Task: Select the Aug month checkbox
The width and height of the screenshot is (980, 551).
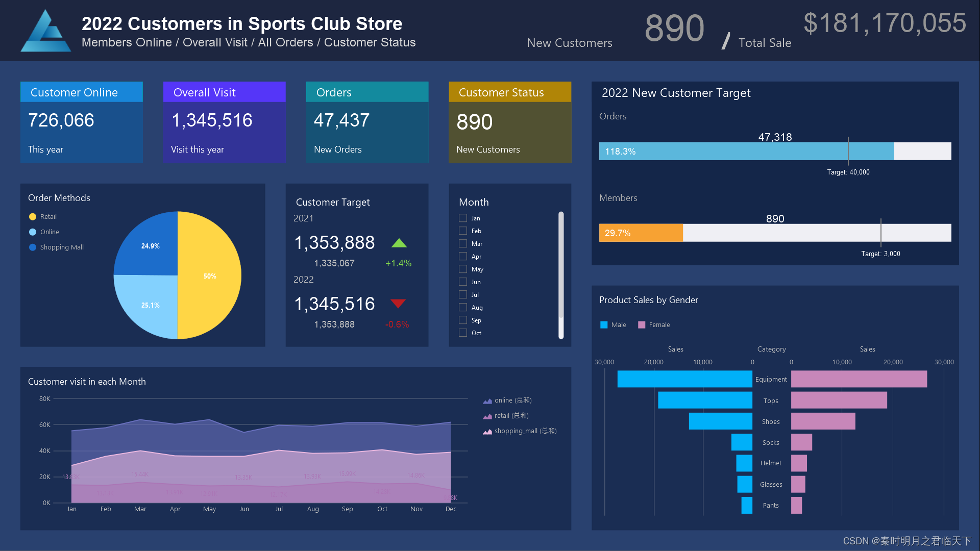Action: coord(463,307)
